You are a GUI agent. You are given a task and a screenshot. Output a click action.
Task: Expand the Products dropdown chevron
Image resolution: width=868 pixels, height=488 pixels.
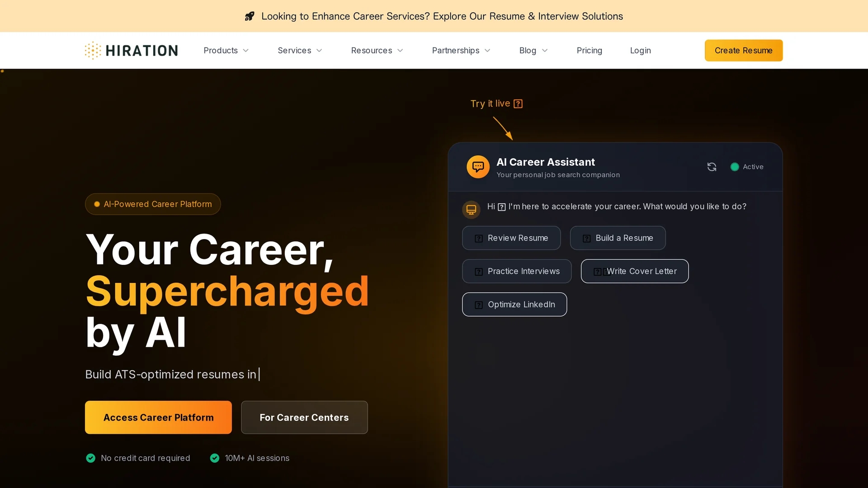click(x=246, y=51)
